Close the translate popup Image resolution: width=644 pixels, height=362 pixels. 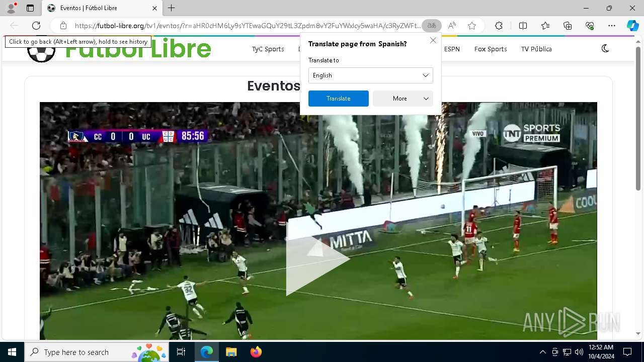(x=433, y=40)
